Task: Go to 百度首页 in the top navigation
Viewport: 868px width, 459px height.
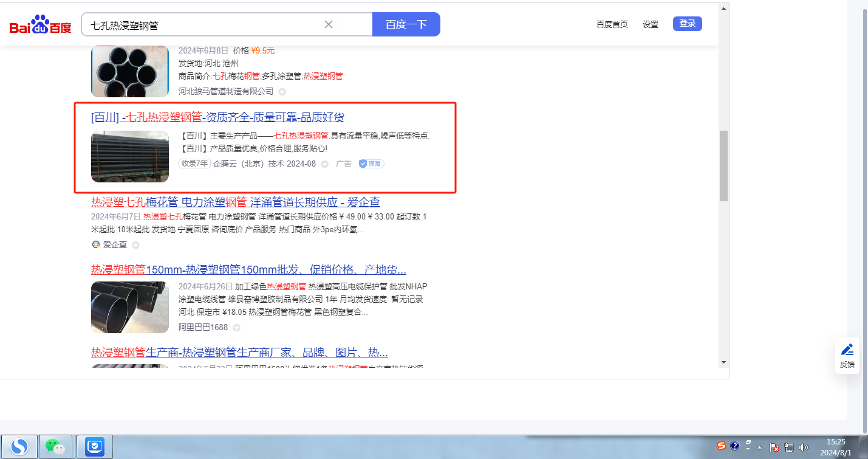Action: (x=612, y=24)
